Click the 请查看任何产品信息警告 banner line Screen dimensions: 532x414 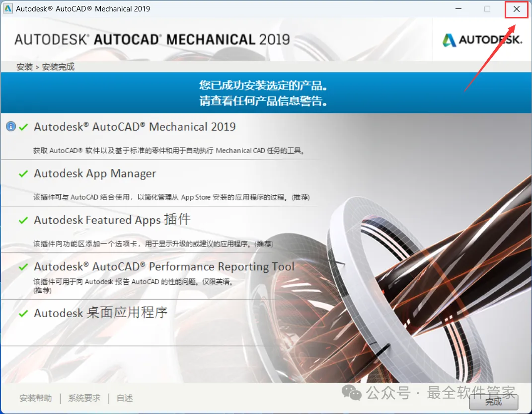(x=263, y=101)
